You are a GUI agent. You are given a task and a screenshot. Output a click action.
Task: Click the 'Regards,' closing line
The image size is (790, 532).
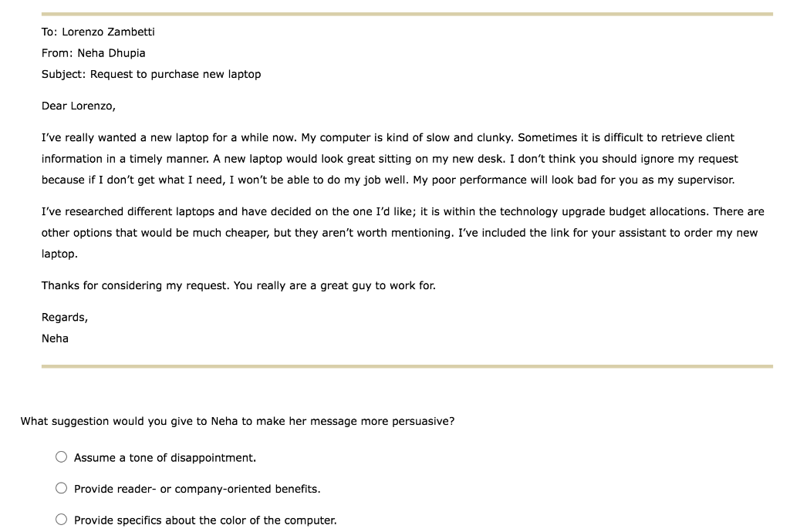[x=65, y=317]
